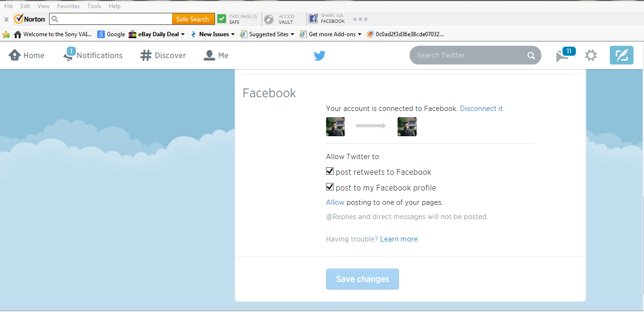The height and width of the screenshot is (312, 644).
Task: Open the Help menu
Action: click(x=114, y=6)
